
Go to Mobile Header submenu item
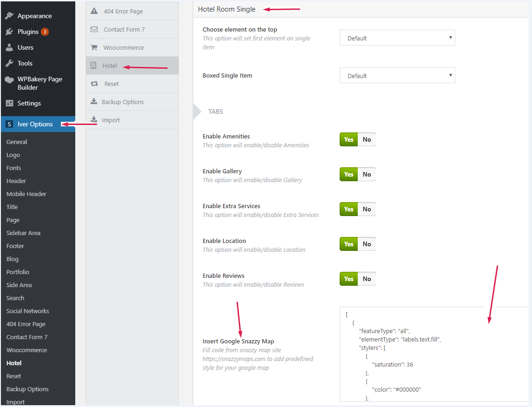coord(26,194)
